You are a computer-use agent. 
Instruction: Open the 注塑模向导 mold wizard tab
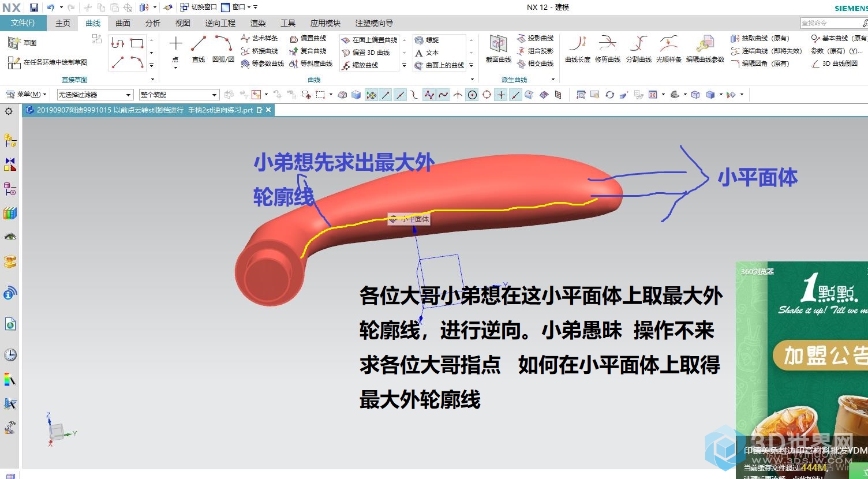pyautogui.click(x=374, y=23)
